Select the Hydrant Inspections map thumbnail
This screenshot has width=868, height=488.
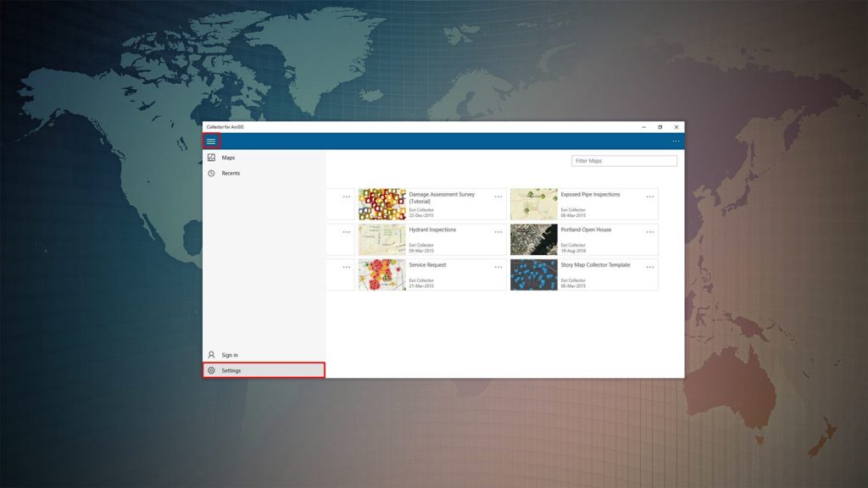[382, 240]
